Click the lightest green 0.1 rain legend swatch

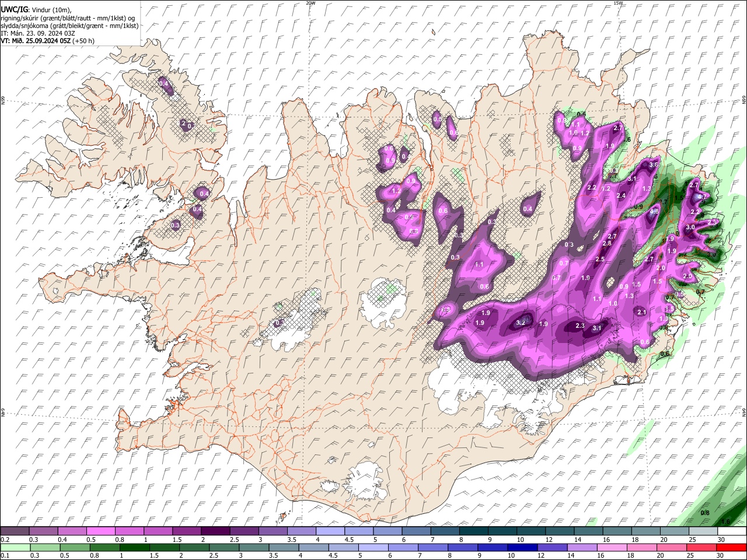15,548
